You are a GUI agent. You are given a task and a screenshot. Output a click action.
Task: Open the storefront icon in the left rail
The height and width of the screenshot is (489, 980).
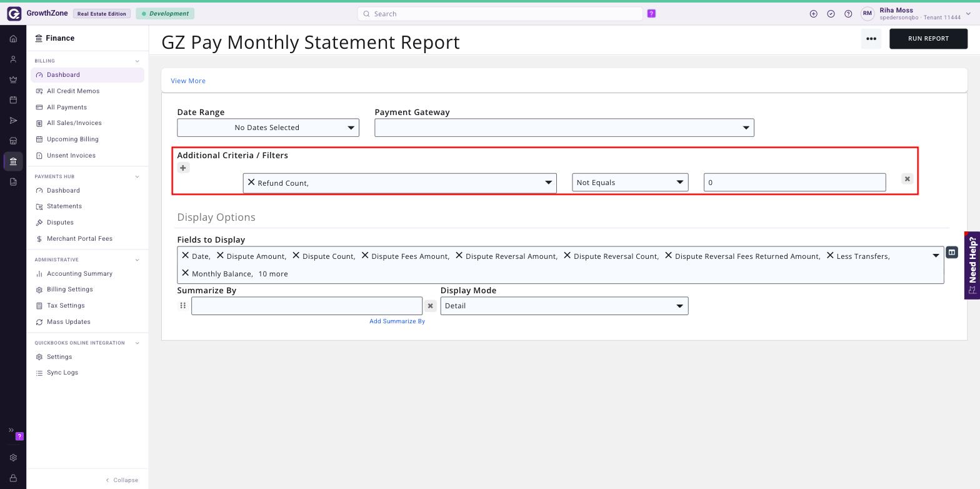[13, 141]
